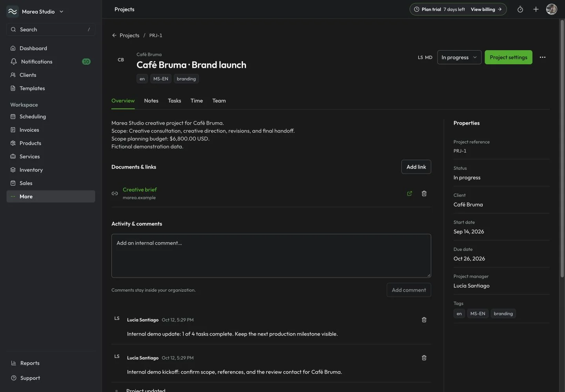Go to Scheduling in the sidebar
Viewport: 565px width, 392px height.
[x=51, y=116]
